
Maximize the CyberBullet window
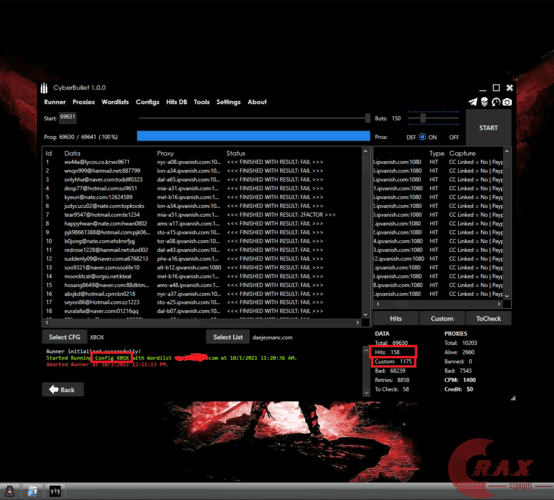[x=496, y=88]
